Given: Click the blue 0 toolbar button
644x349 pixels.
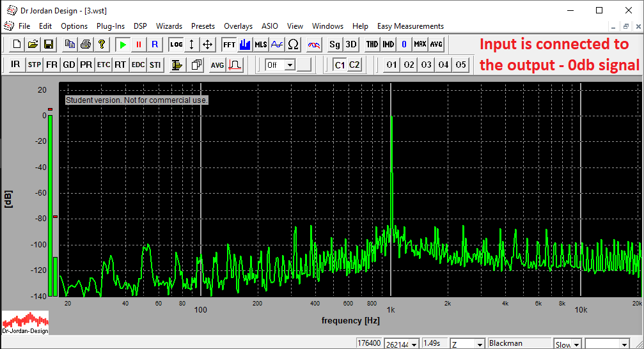Looking at the screenshot, I should [404, 44].
